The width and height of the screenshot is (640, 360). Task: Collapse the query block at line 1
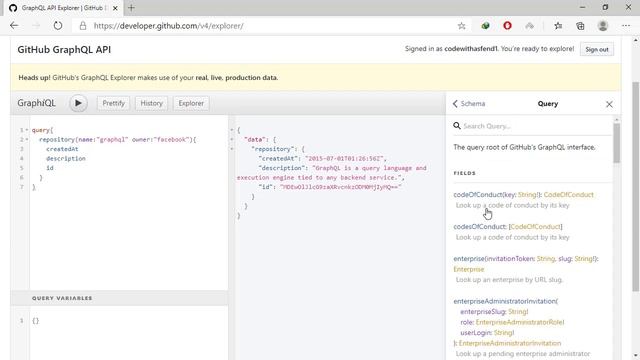tap(27, 130)
